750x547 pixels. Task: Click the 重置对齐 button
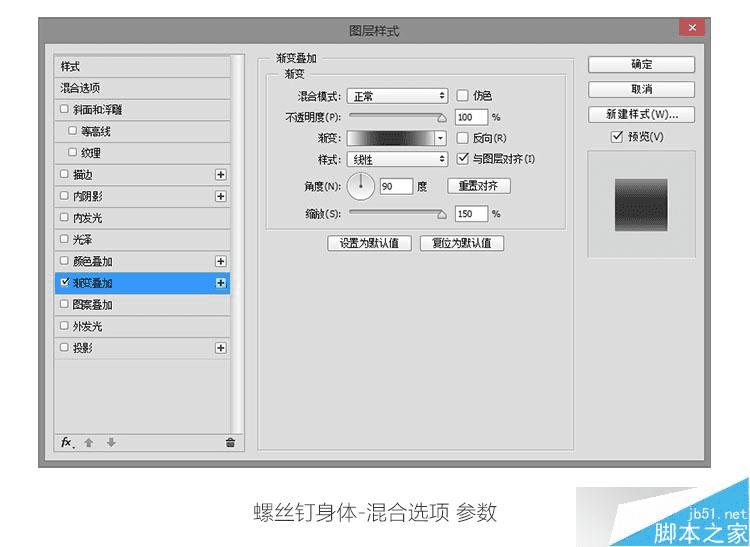coord(479,186)
